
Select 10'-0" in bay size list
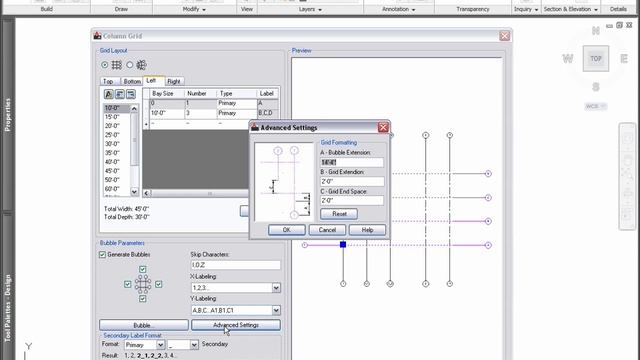coord(117,108)
